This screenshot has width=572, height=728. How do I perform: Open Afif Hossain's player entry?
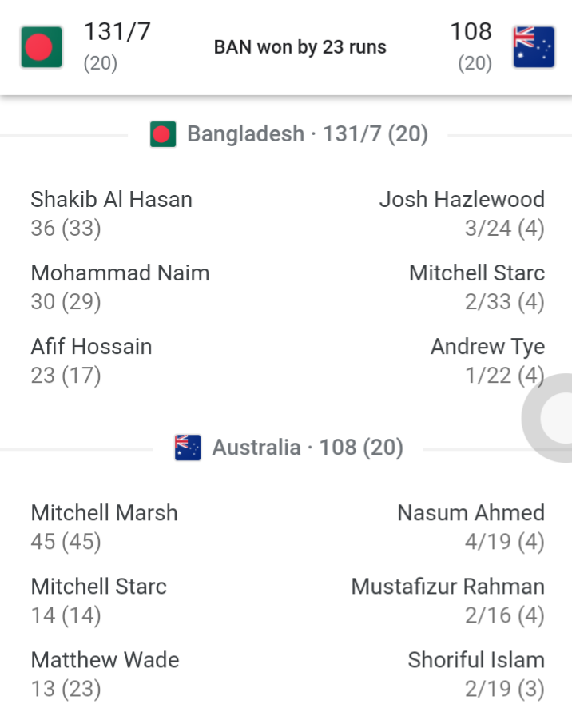tap(91, 360)
